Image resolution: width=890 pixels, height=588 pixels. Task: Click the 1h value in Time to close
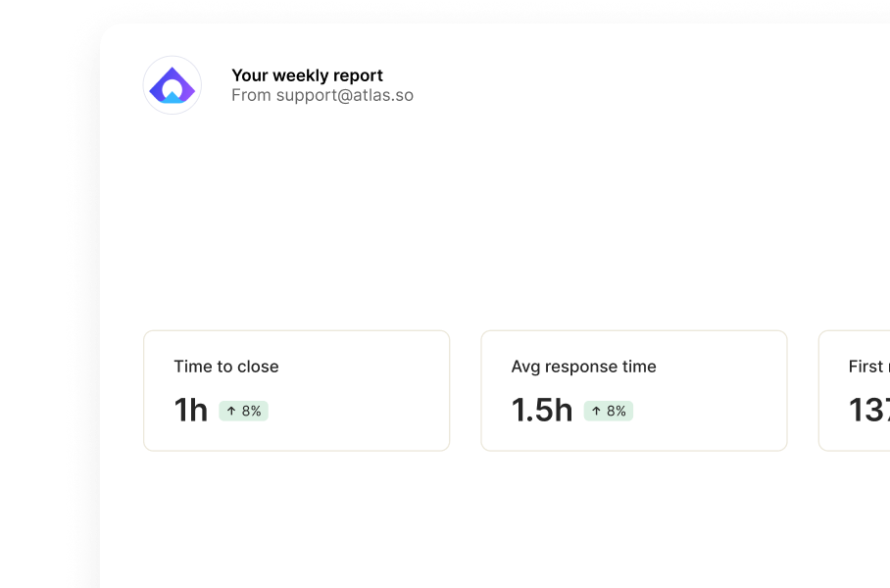tap(191, 410)
